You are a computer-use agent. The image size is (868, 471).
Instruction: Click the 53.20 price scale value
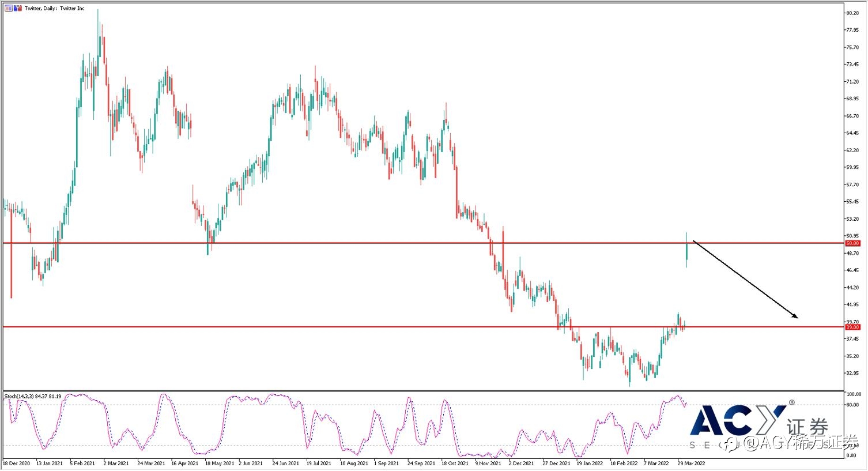[852, 219]
